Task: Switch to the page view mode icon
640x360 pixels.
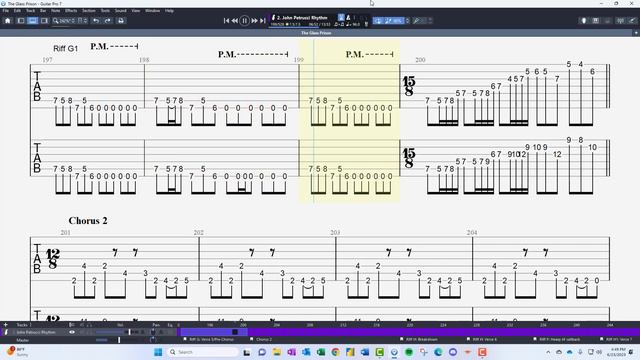Action: (21, 20)
